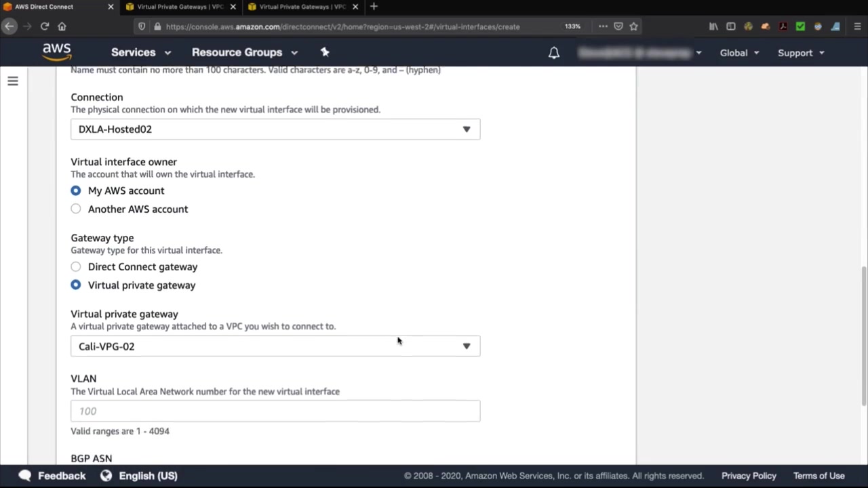Viewport: 868px width, 488px height.
Task: Select Another AWS account radio button
Action: pos(76,209)
